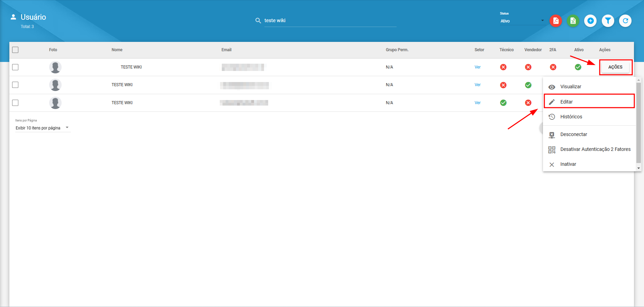The height and width of the screenshot is (307, 644).
Task: Export user list to Excel spreadsheet
Action: pos(573,21)
